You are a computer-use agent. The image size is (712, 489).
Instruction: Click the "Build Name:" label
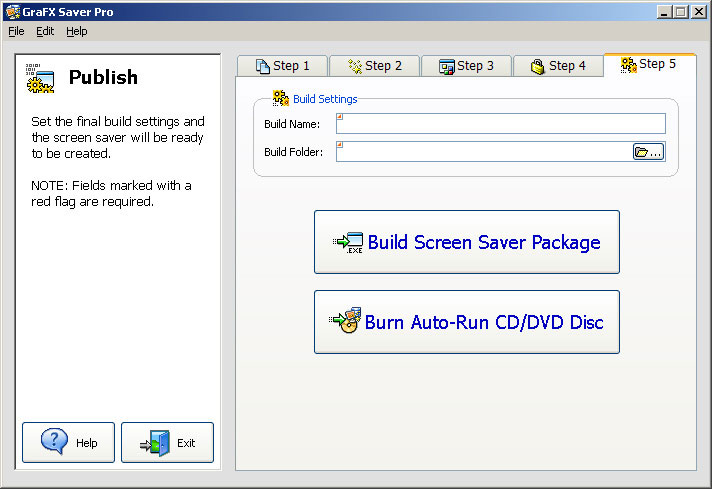tap(292, 124)
